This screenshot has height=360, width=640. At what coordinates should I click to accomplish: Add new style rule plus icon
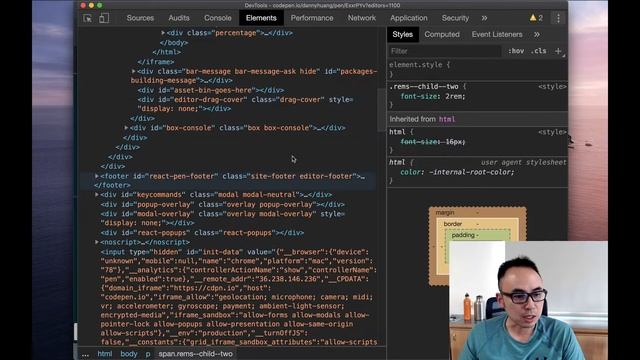coord(558,51)
